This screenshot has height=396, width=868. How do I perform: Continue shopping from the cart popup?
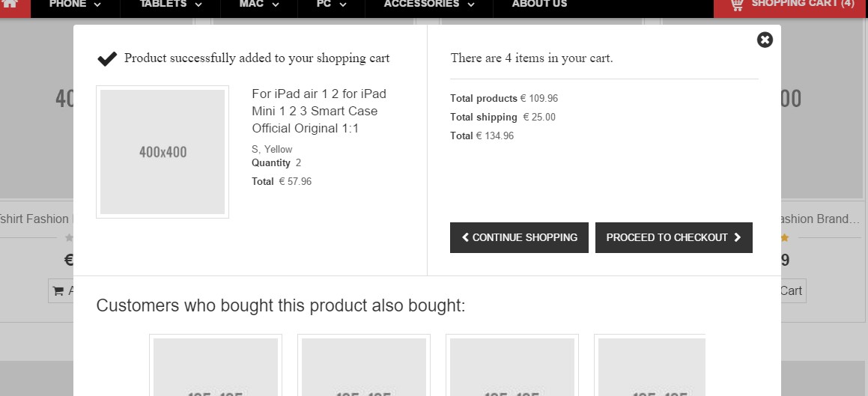point(519,238)
